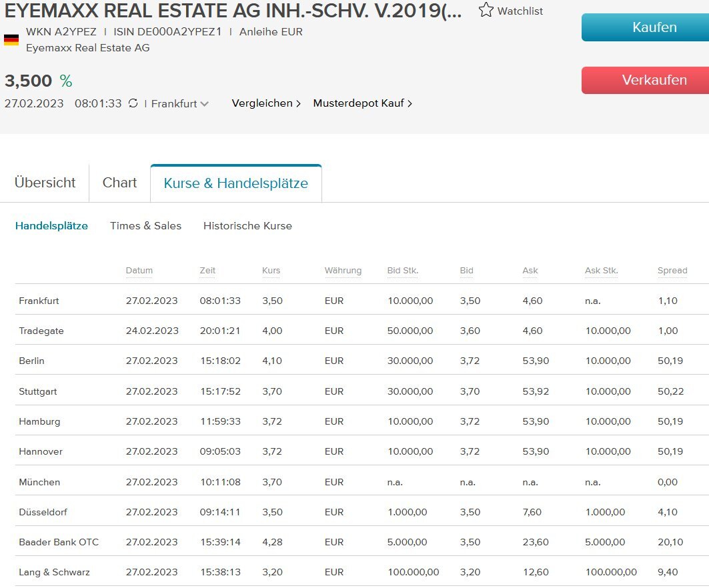Select the Hamburg row name
Viewport: 709px width, 588px height.
pyautogui.click(x=39, y=421)
